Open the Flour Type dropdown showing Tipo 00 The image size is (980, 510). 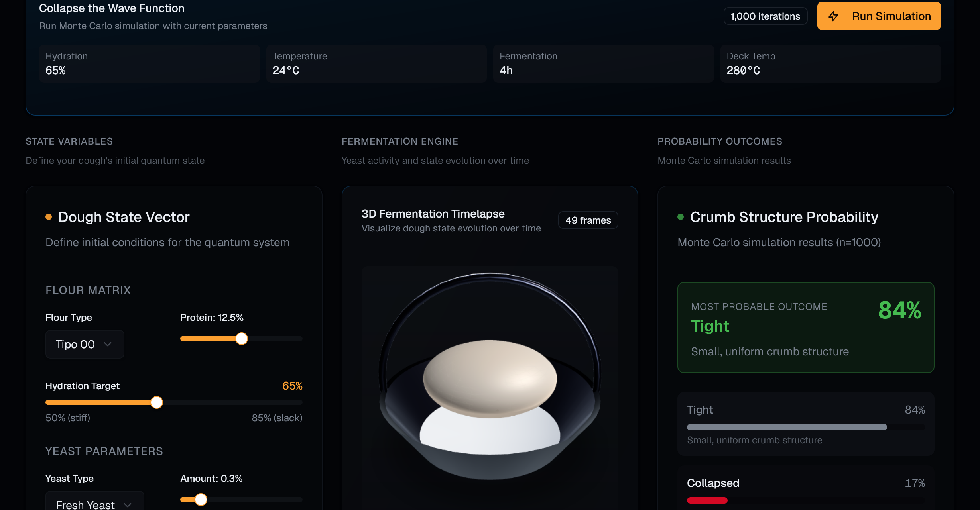85,344
